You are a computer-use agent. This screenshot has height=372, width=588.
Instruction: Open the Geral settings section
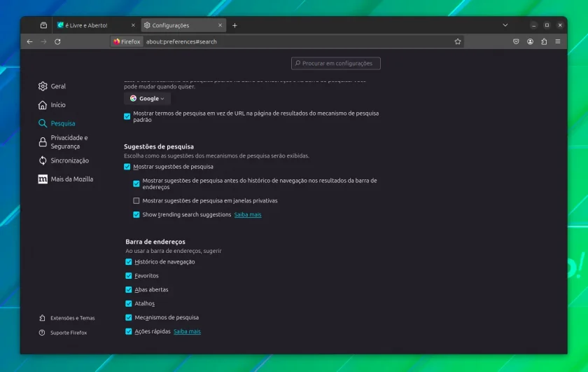(58, 86)
